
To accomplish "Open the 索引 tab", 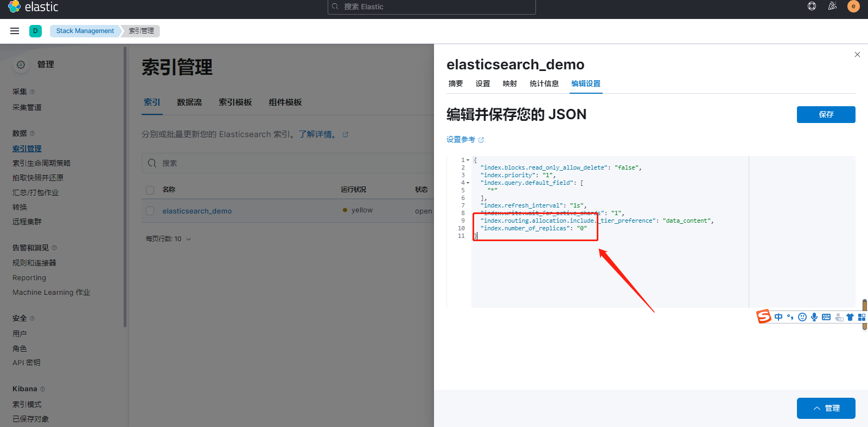I will tap(152, 102).
